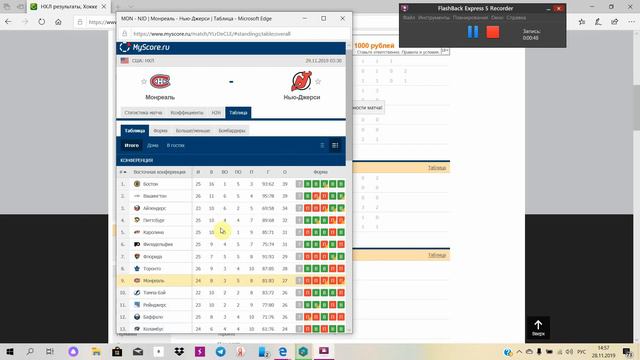
Task: Click Баффало team name
Action: pos(153,317)
